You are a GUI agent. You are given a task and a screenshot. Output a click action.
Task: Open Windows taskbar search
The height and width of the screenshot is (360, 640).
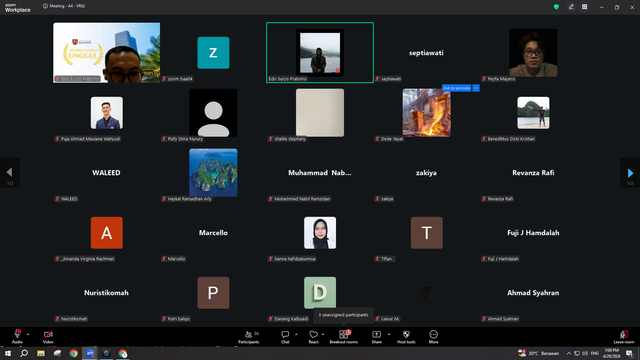(x=24, y=353)
